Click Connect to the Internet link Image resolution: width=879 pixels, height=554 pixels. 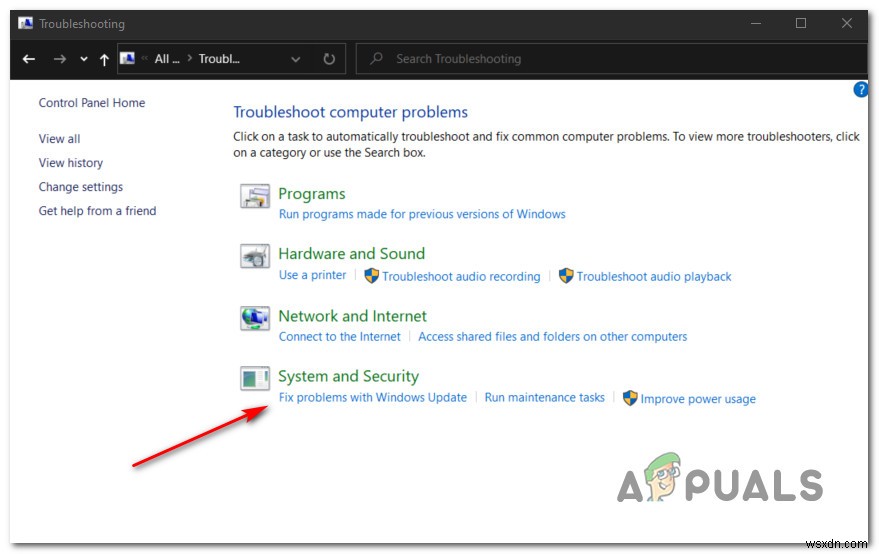[x=340, y=336]
